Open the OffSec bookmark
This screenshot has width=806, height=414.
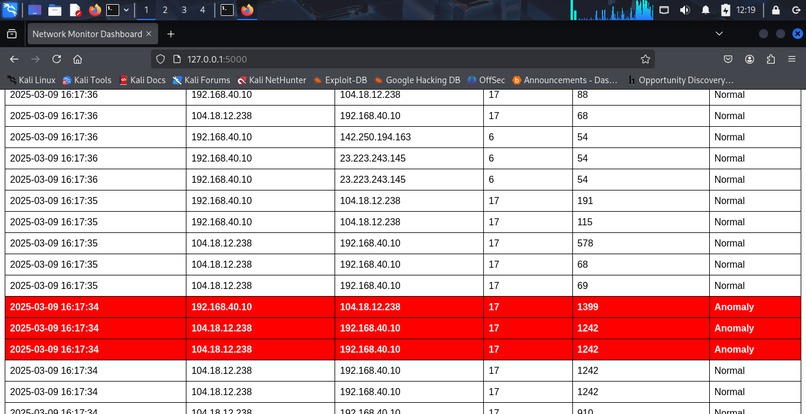click(486, 80)
